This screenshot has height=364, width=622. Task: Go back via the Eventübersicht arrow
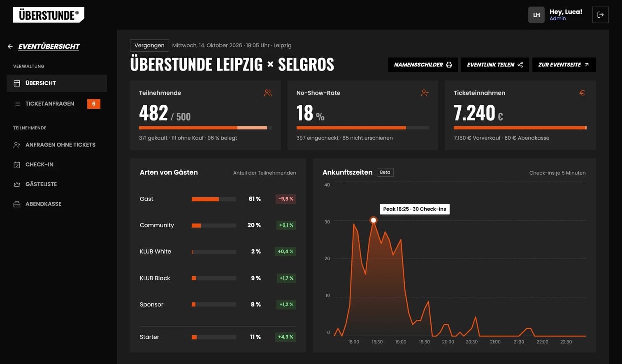point(10,46)
